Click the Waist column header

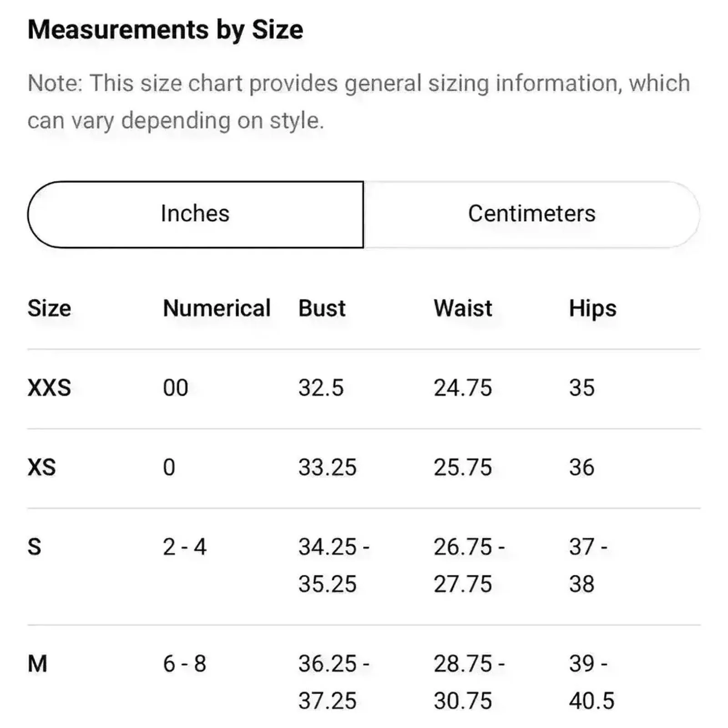pyautogui.click(x=463, y=308)
